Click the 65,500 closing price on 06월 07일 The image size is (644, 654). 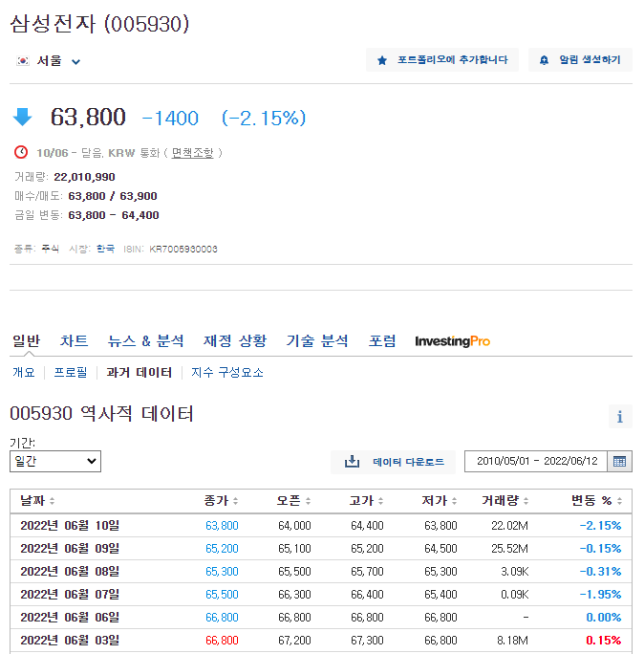click(x=222, y=595)
